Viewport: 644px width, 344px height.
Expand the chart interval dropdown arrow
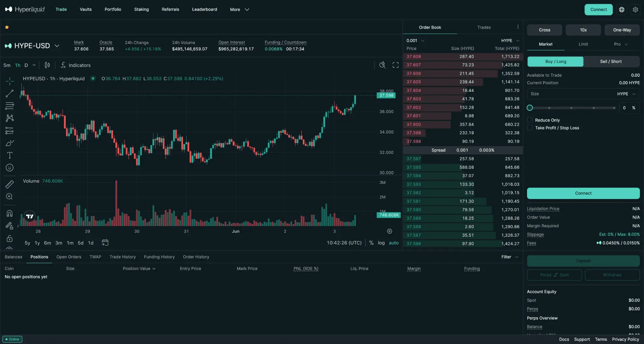tap(34, 65)
